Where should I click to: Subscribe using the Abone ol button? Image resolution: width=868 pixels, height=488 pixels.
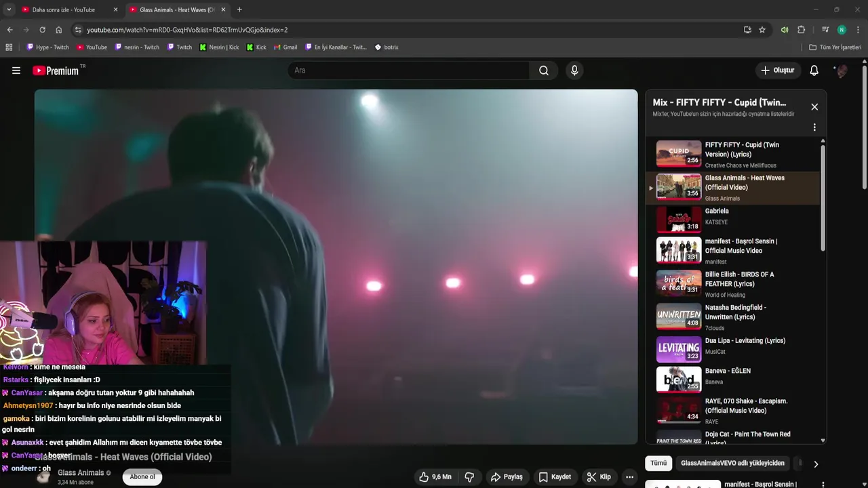pos(142,477)
